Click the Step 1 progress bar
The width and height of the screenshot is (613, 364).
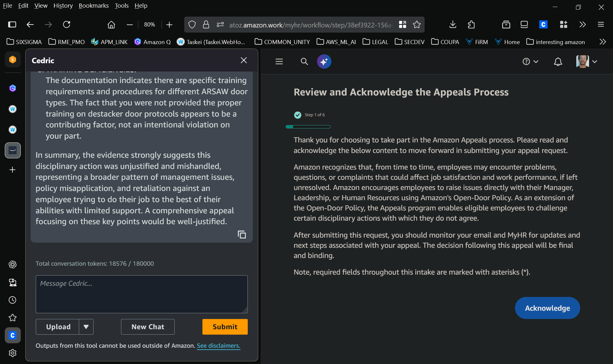308,127
